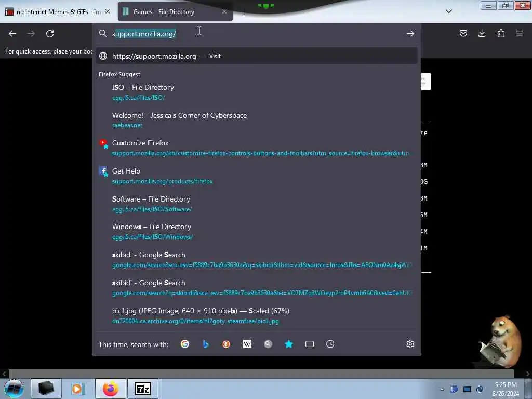Search history with the clock icon

[330, 344]
